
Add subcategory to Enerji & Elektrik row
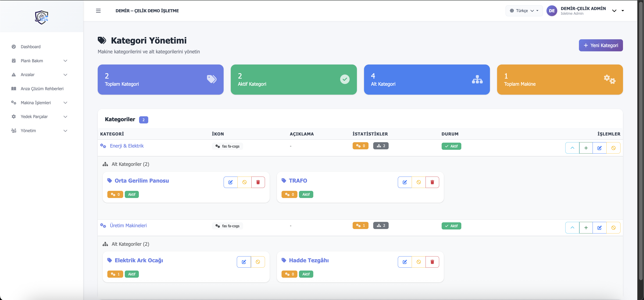[586, 148]
